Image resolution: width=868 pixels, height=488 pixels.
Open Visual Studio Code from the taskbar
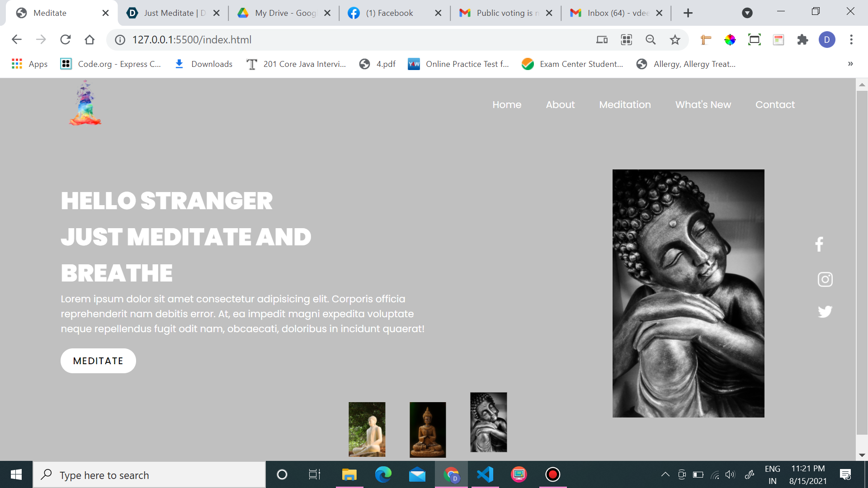click(x=485, y=474)
